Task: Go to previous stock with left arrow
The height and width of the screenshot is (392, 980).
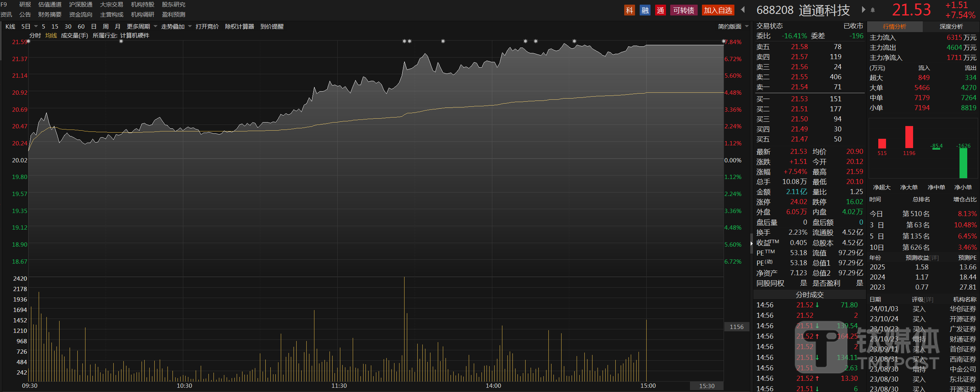Action: click(743, 10)
